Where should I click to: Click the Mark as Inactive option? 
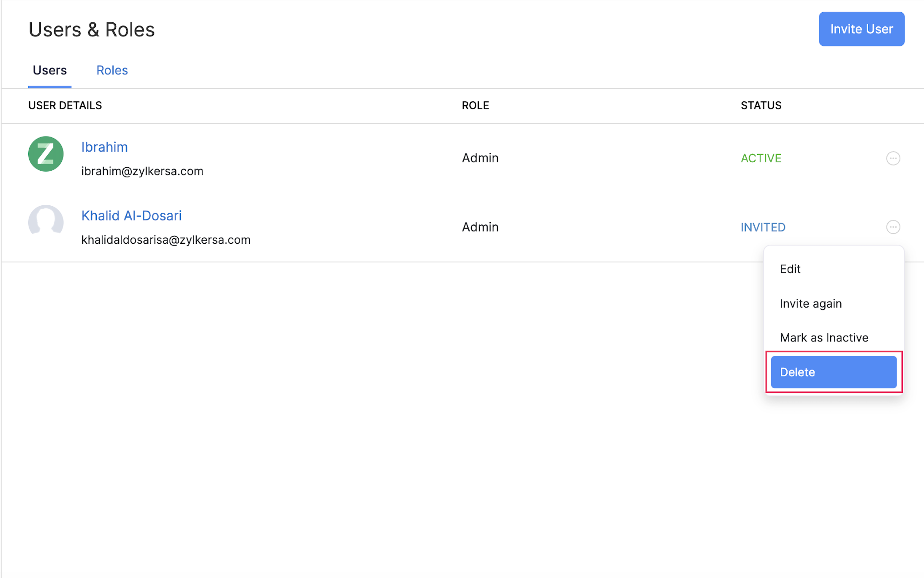coord(824,337)
